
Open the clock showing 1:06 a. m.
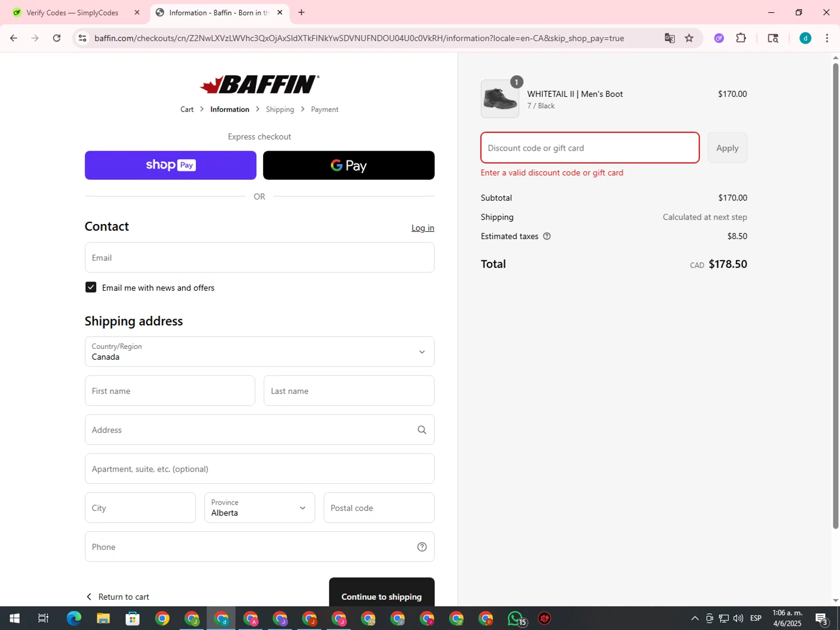[787, 618]
